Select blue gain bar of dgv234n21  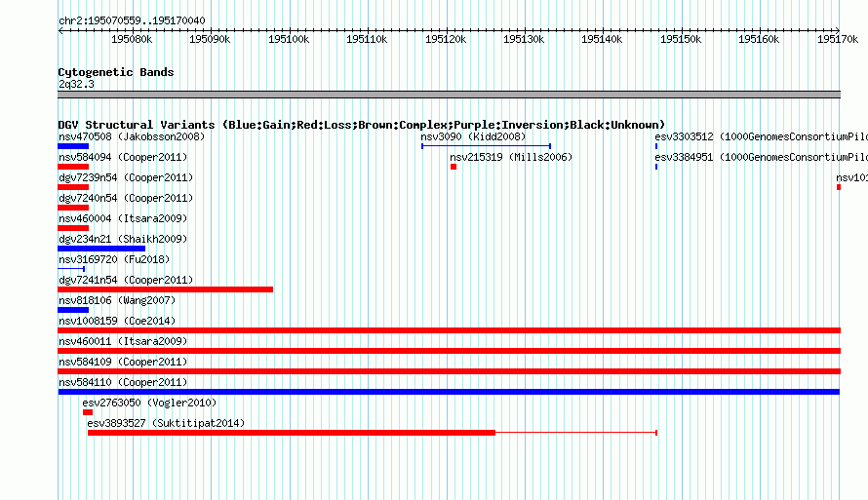coord(101,249)
